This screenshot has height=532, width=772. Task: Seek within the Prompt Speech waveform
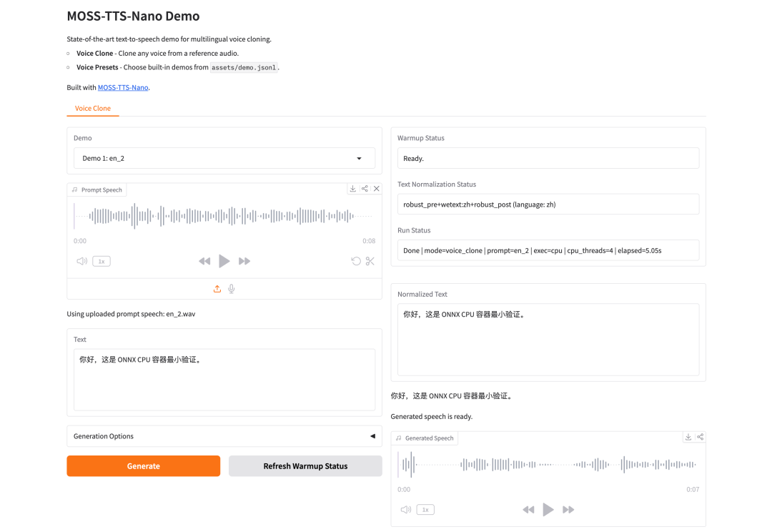coord(224,216)
